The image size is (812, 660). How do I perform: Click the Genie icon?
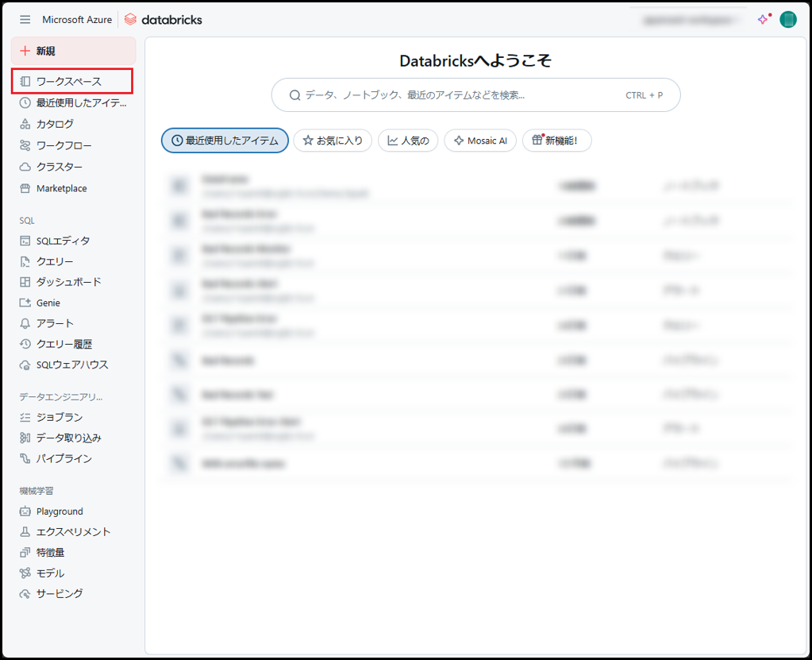tap(25, 303)
